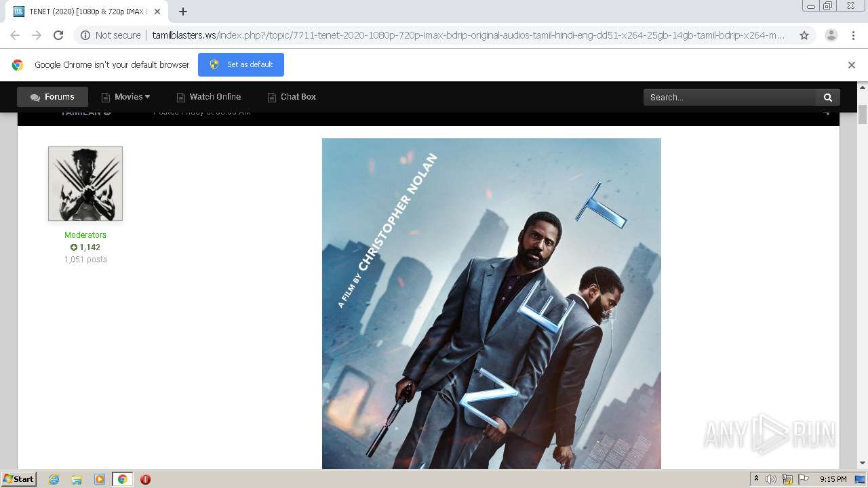Click share icon on post header
This screenshot has width=868, height=488.
(826, 113)
